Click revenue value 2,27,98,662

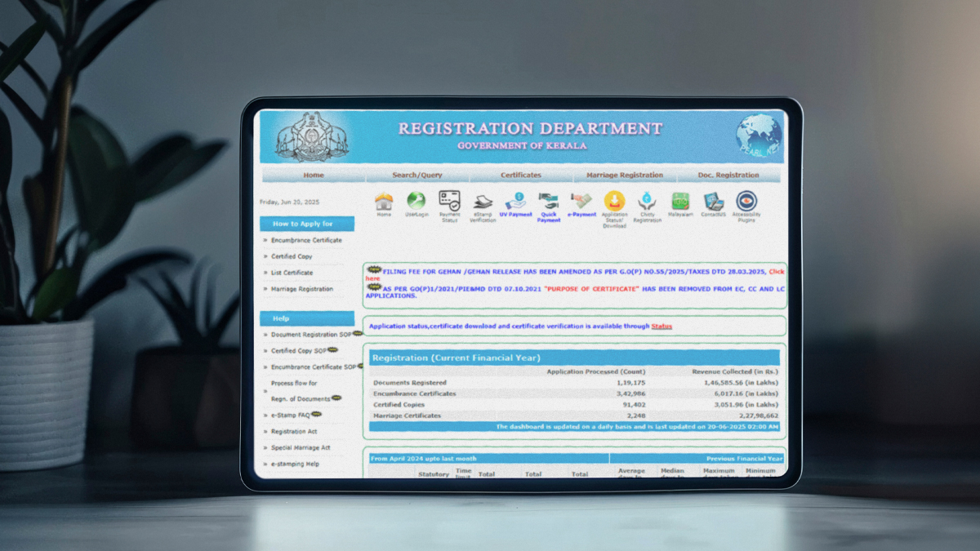[x=759, y=415]
